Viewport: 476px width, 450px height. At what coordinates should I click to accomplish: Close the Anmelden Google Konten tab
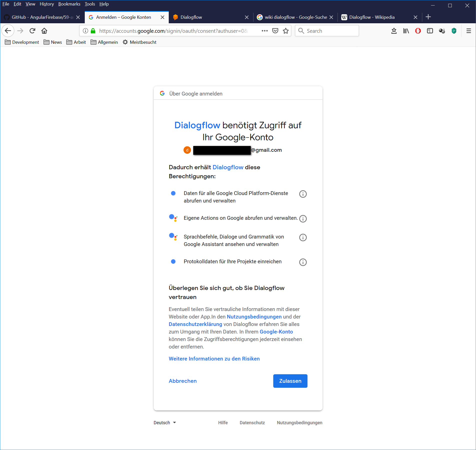tap(162, 17)
